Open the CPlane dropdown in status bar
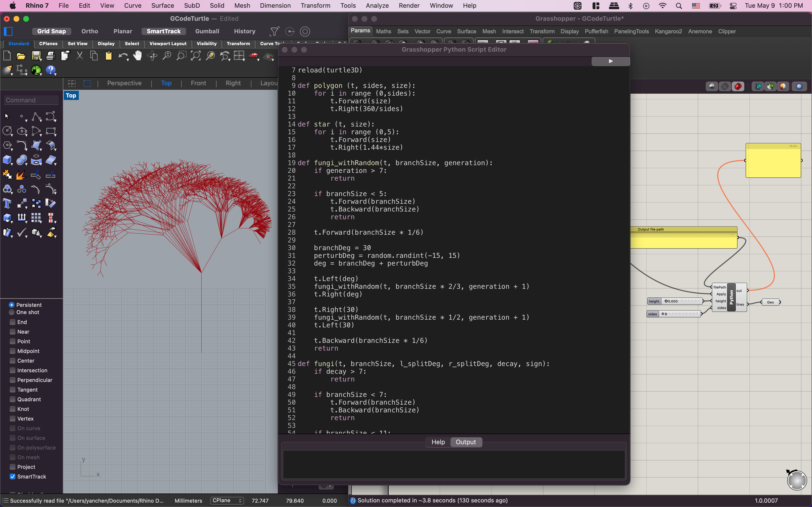The height and width of the screenshot is (507, 812). coord(227,501)
